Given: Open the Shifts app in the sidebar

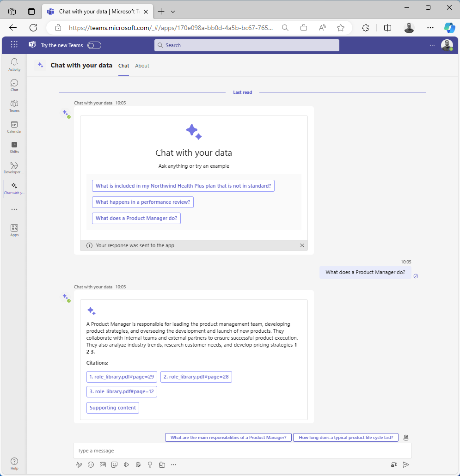Looking at the screenshot, I should pyautogui.click(x=14, y=147).
